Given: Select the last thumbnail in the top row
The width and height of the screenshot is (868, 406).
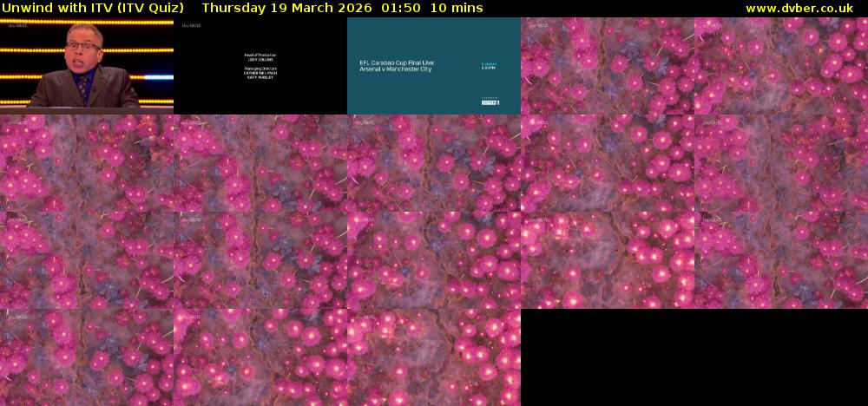Looking at the screenshot, I should (781, 66).
